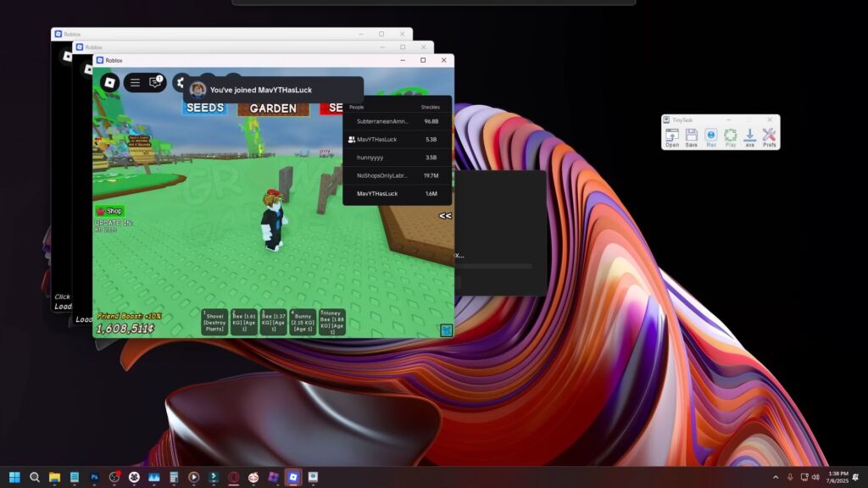Image resolution: width=868 pixels, height=488 pixels.
Task: Open the backpack icon in game corner
Action: point(445,330)
